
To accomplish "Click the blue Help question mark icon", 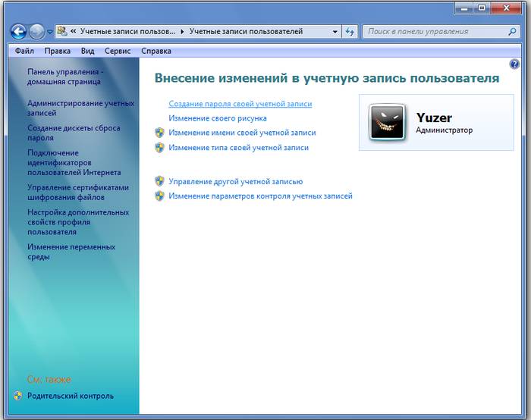I will click(x=514, y=65).
